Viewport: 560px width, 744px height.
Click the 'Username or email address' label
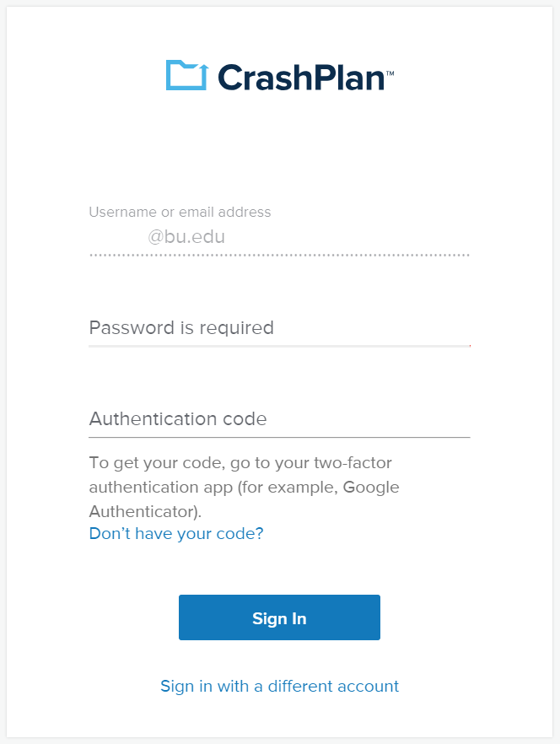[x=180, y=212]
